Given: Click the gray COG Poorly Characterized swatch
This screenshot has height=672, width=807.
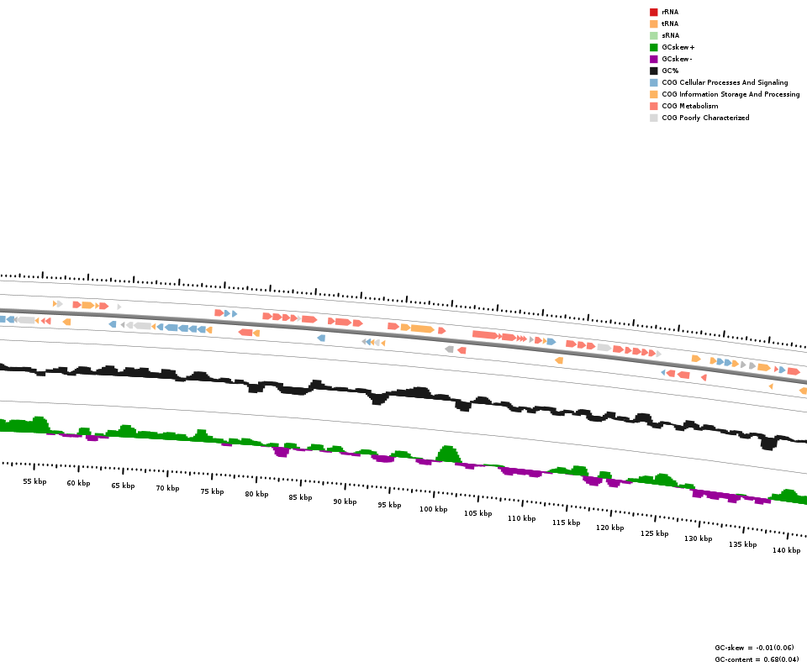Looking at the screenshot, I should (653, 118).
